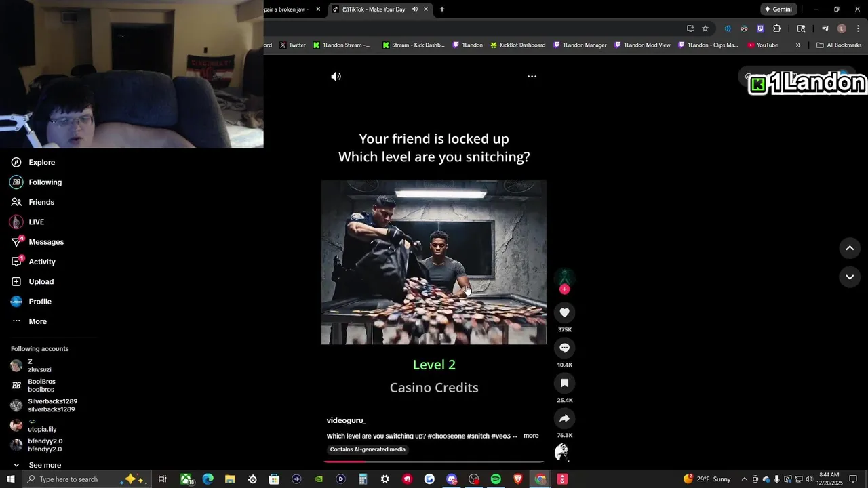Open Following feed in sidebar
This screenshot has width=868, height=488.
[x=37, y=182]
